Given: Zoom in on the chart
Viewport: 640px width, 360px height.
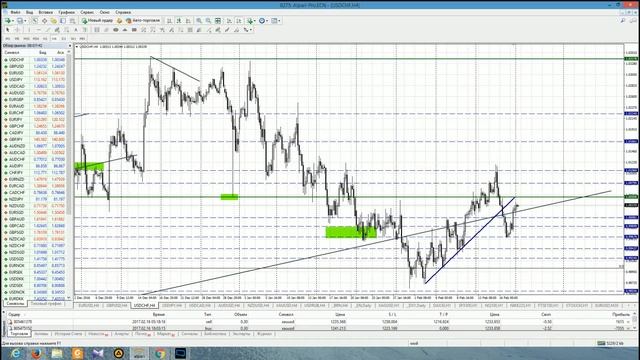Looking at the screenshot, I should pyautogui.click(x=199, y=20).
